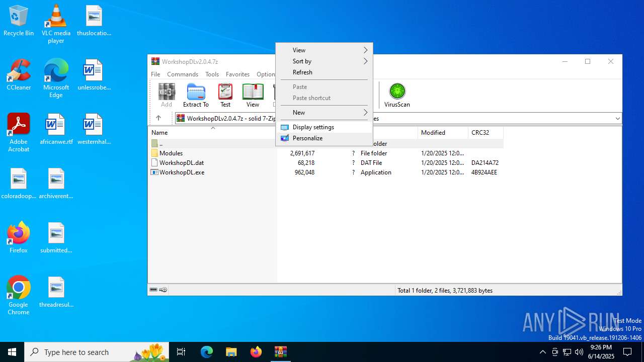This screenshot has height=362, width=644.
Task: Click the WinRAR taskbar button
Action: point(280,352)
